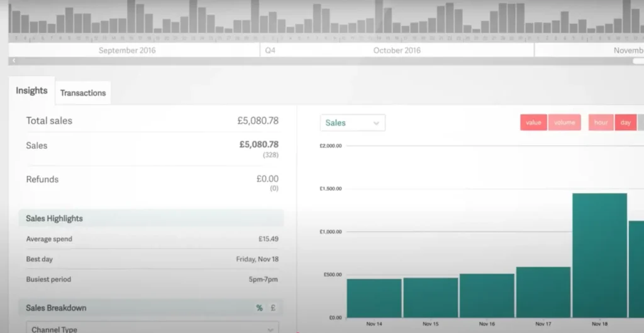Click the Channel Type chevron arrow
The image size is (644, 333).
tap(270, 329)
